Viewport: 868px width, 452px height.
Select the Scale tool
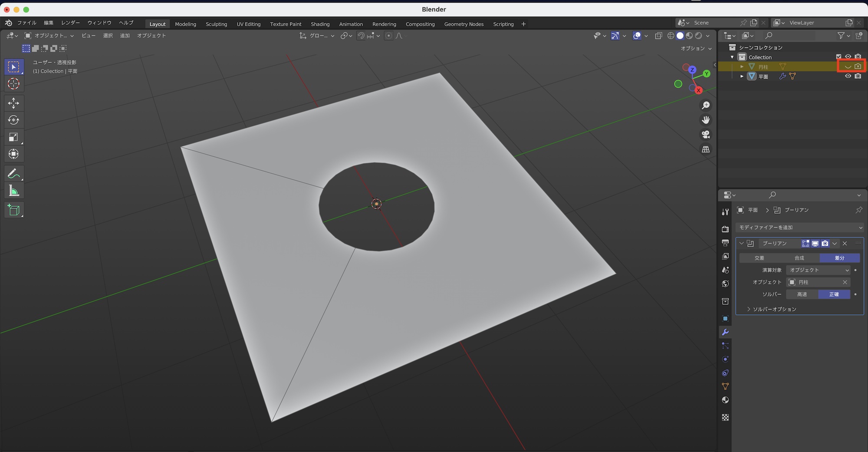13,137
